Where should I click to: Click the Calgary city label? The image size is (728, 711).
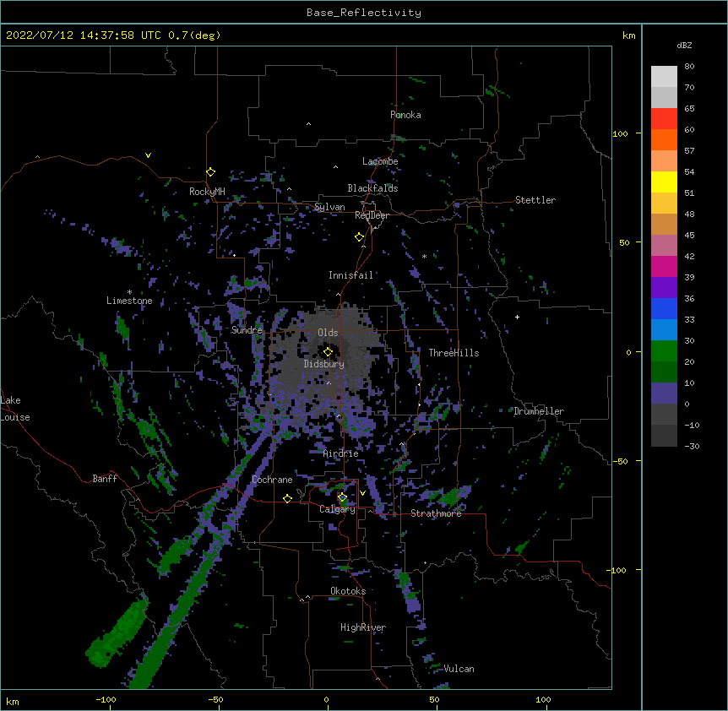(337, 509)
